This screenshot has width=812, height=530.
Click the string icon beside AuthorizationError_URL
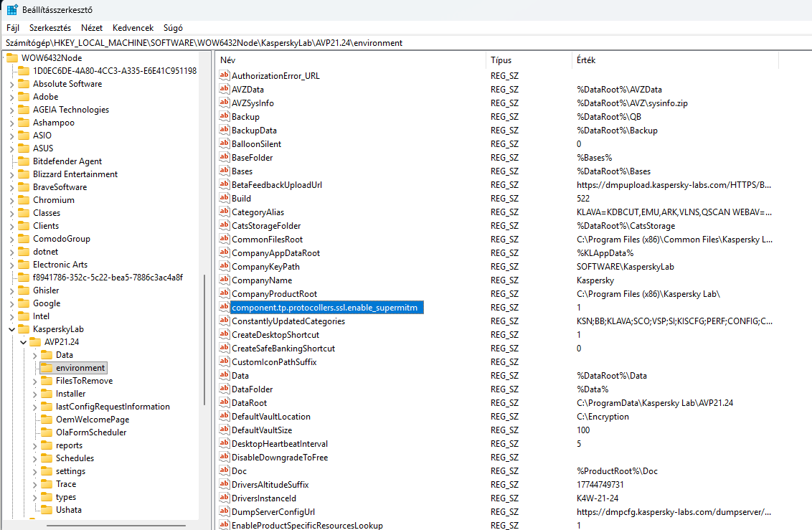pos(225,75)
